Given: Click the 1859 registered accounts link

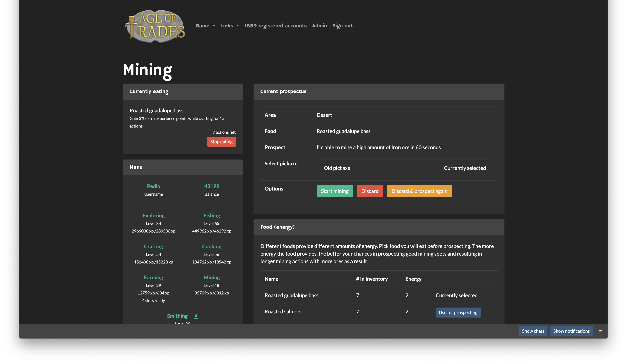Looking at the screenshot, I should click(x=276, y=25).
